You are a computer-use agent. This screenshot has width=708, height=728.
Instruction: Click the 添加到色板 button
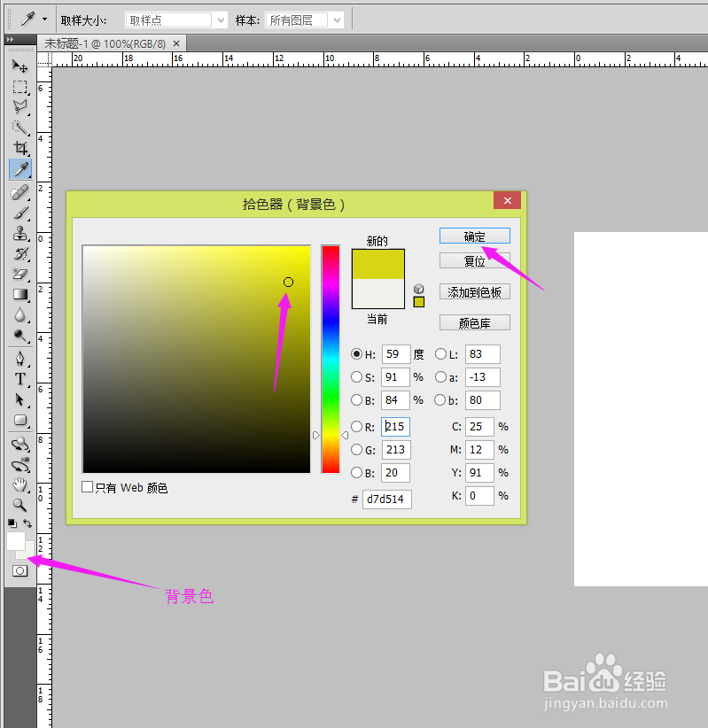(x=475, y=291)
